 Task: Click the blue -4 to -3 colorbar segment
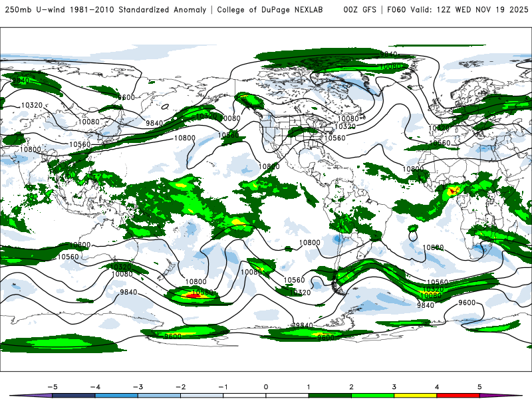click(116, 396)
